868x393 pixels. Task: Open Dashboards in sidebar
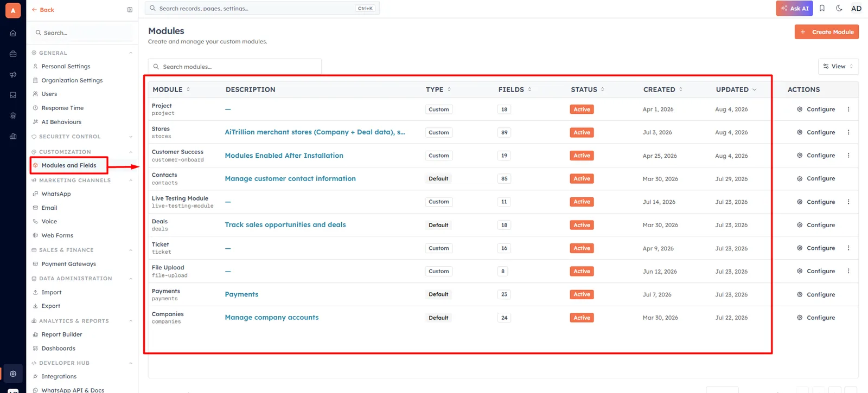(58, 349)
